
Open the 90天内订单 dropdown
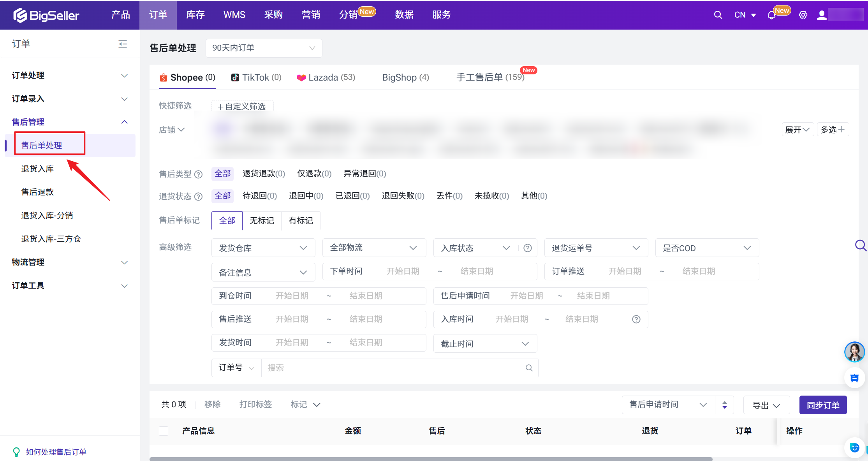[264, 48]
